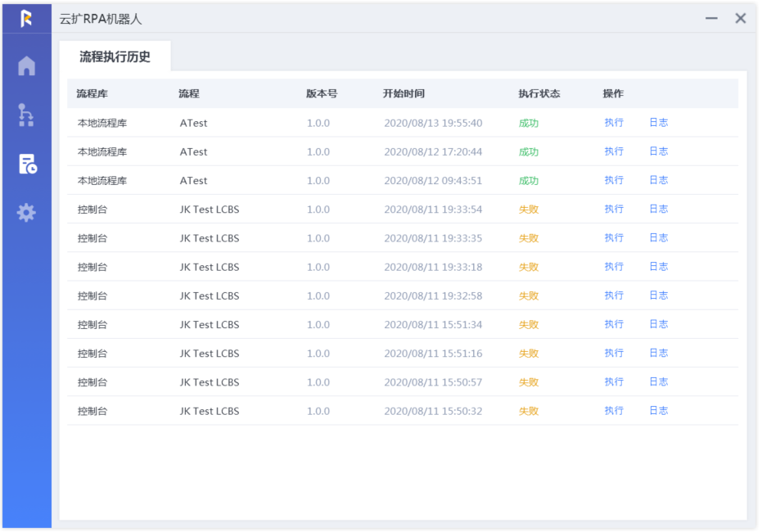Open the settings gear icon
This screenshot has height=532, width=762.
(26, 212)
